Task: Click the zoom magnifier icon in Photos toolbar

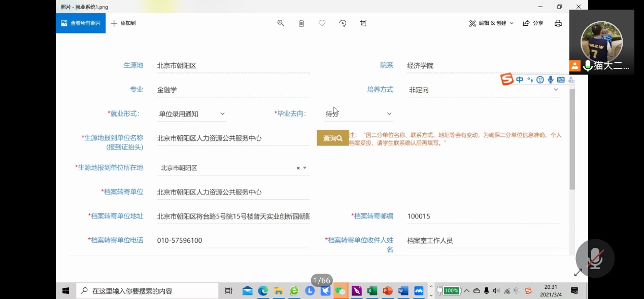Action: (x=281, y=23)
